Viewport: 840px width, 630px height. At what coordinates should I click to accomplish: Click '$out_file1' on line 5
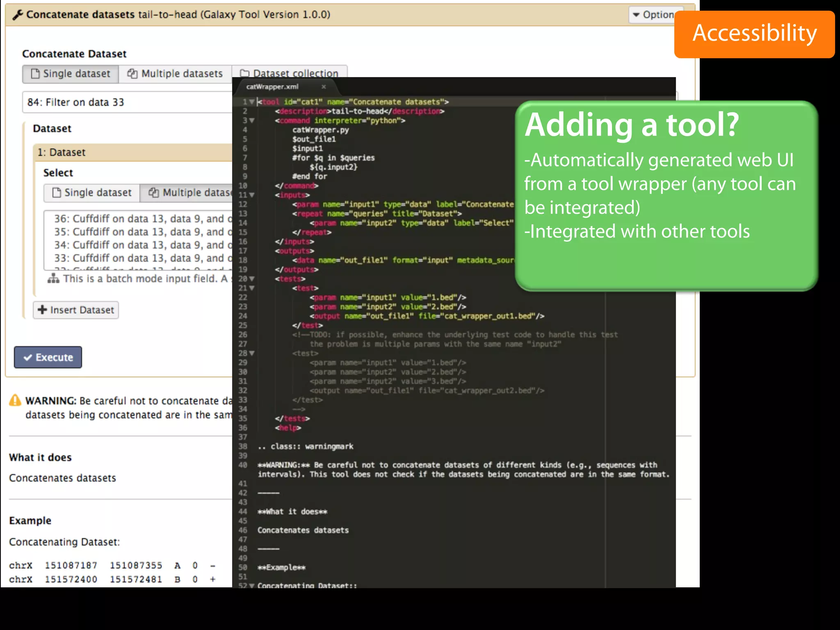tap(314, 139)
